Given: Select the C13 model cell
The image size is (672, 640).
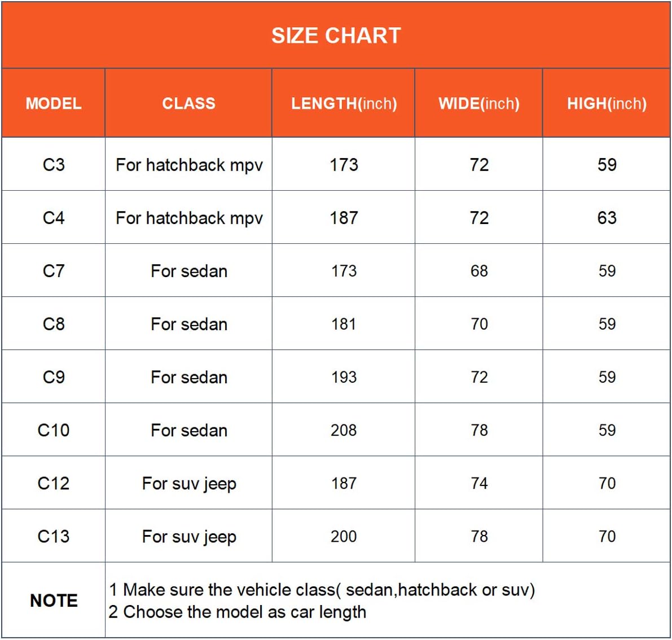Looking at the screenshot, I should (x=54, y=536).
